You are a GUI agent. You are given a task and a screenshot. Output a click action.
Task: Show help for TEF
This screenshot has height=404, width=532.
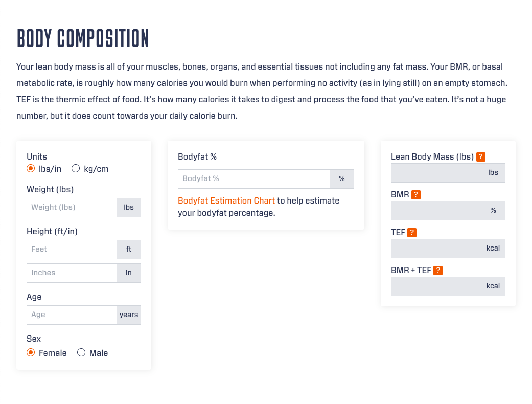(x=412, y=233)
